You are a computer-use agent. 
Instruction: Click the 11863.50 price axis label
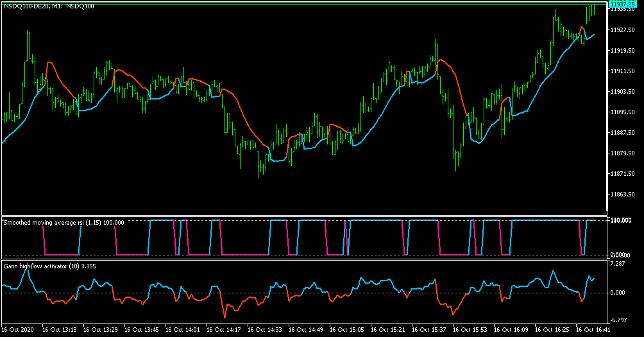[623, 194]
